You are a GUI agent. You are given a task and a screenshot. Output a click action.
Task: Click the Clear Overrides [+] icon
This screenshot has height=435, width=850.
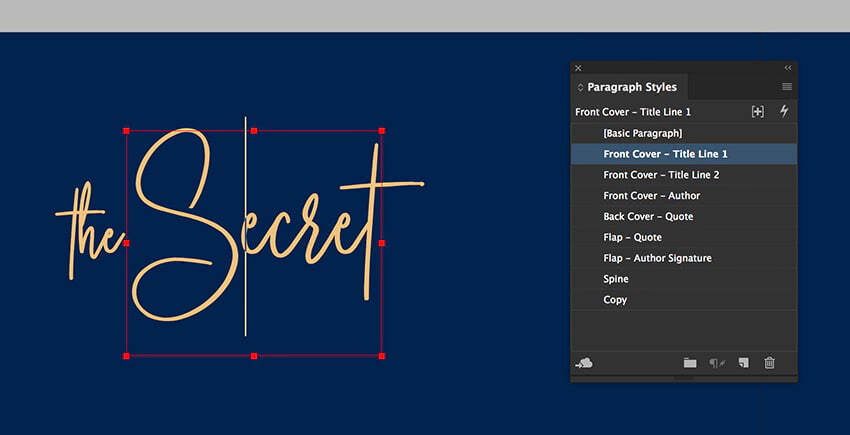(757, 112)
